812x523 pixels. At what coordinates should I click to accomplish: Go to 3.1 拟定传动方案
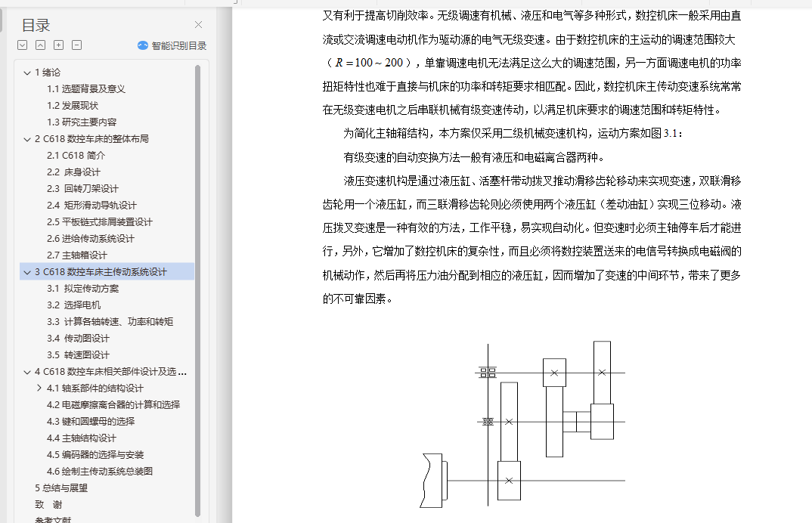82,289
